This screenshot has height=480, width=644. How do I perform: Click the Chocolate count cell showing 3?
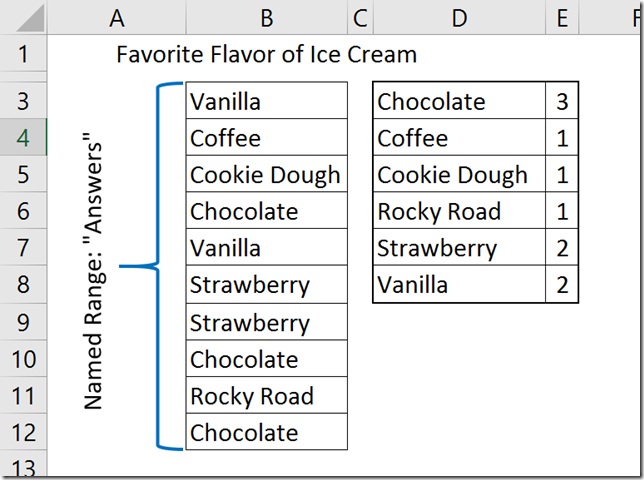(x=562, y=101)
